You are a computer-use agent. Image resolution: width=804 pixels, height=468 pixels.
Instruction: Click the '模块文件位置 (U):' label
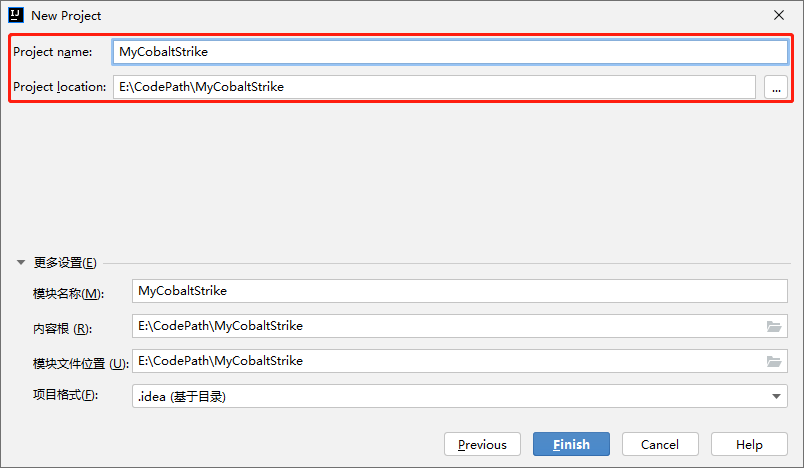[81, 363]
